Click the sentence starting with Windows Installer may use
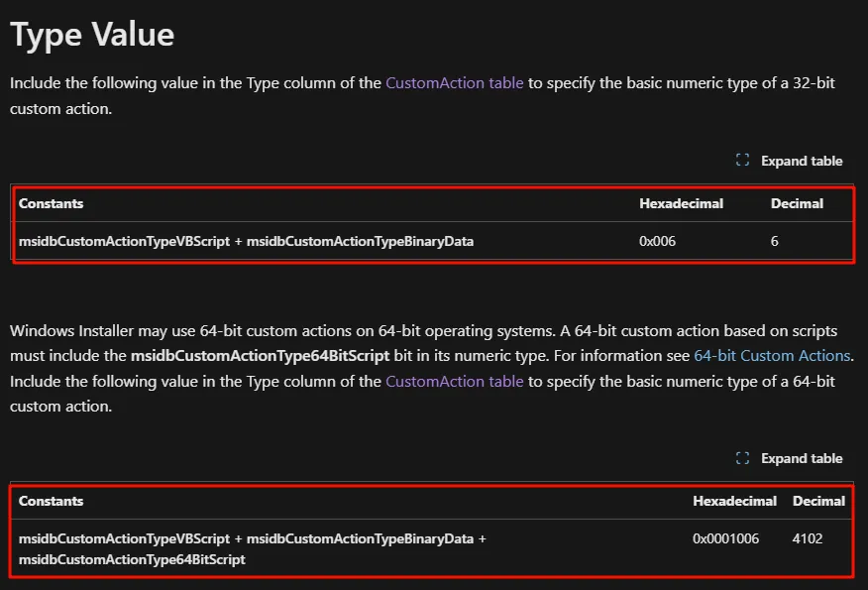 (x=198, y=329)
